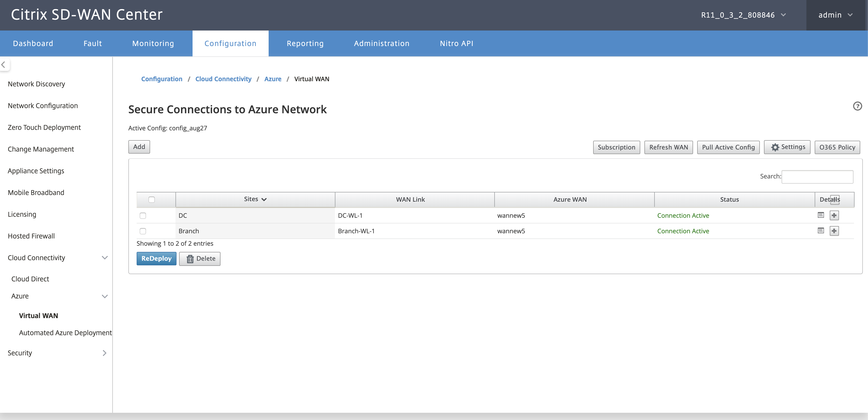Focus the Search input field
This screenshot has width=868, height=420.
(x=817, y=176)
